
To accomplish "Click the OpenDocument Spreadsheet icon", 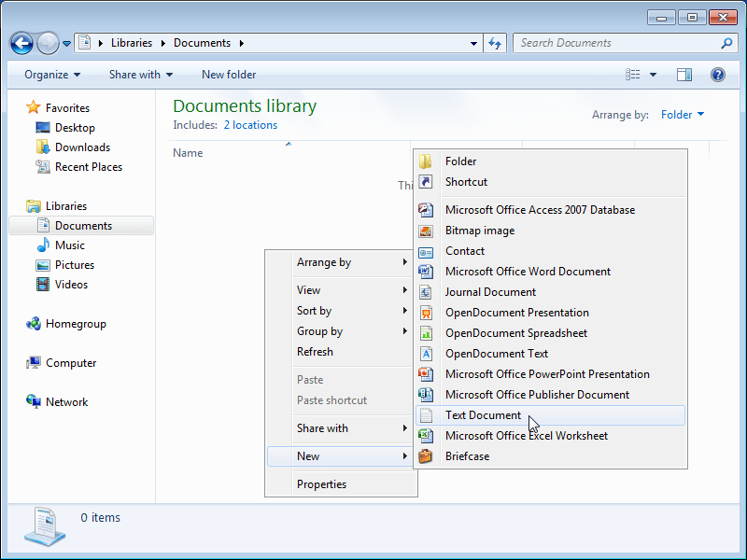I will (426, 333).
